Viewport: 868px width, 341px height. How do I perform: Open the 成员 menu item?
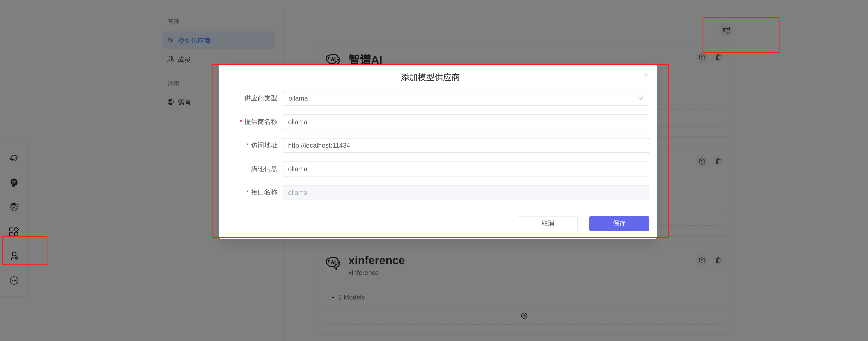click(184, 60)
